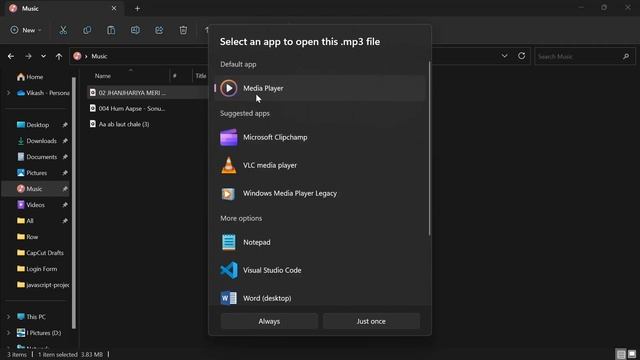Viewport: 640px width, 360px height.
Task: Click the pin icon beside Videos
Action: tap(65, 205)
